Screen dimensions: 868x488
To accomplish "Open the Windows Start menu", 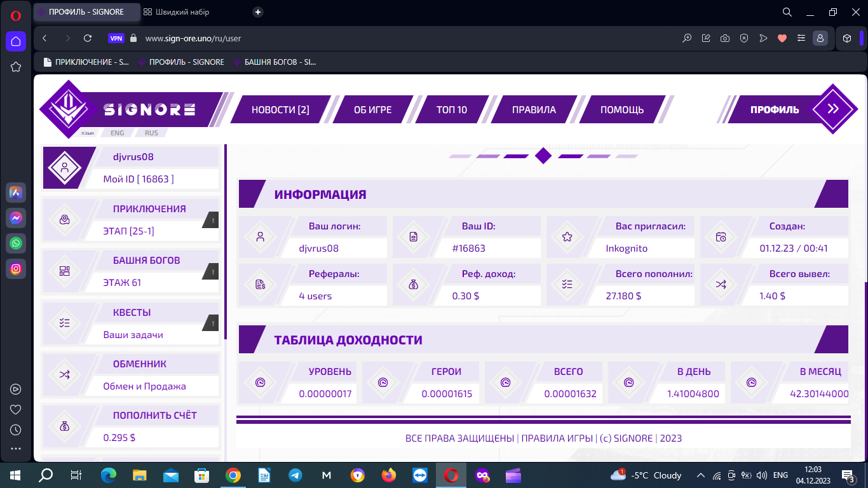I will point(15,475).
